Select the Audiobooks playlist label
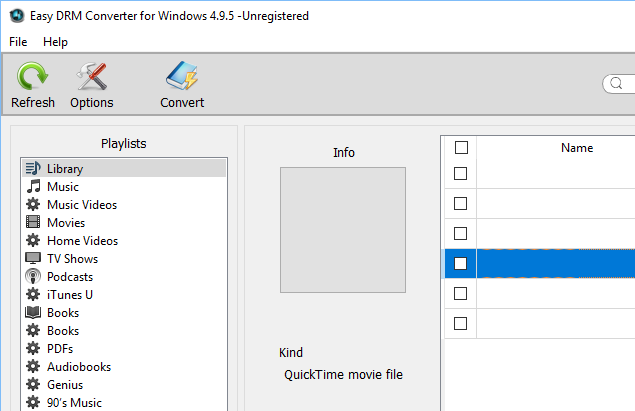 79,366
